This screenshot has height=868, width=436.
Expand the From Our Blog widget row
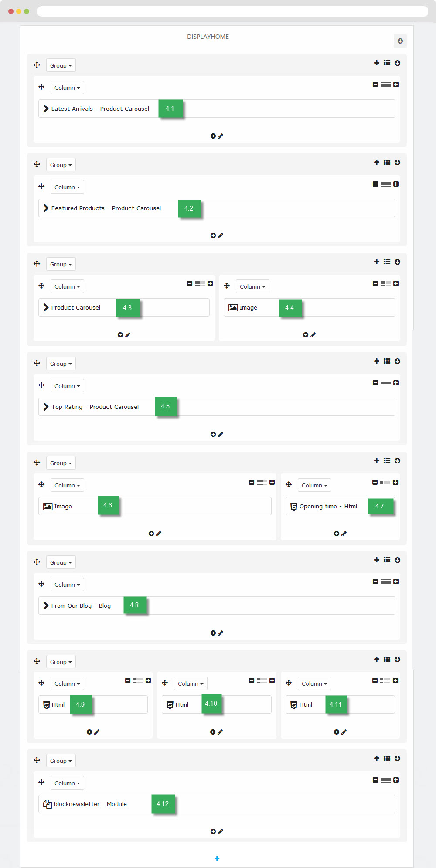[46, 606]
